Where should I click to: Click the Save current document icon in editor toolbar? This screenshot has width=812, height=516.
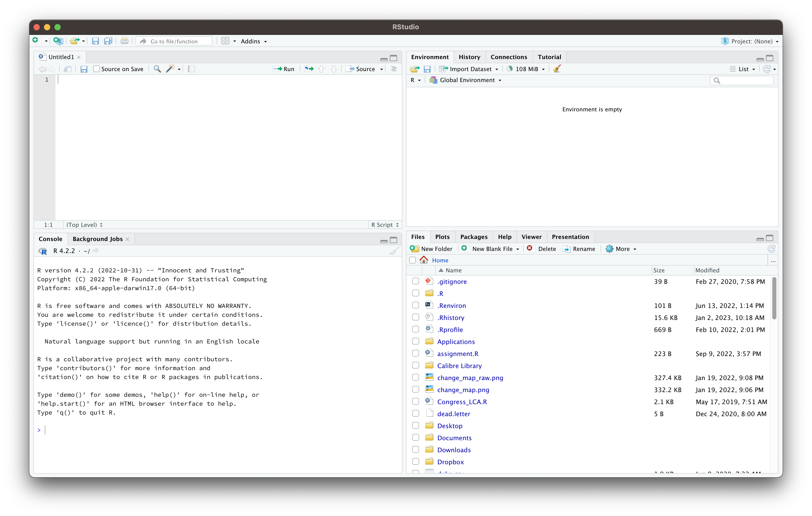point(84,69)
